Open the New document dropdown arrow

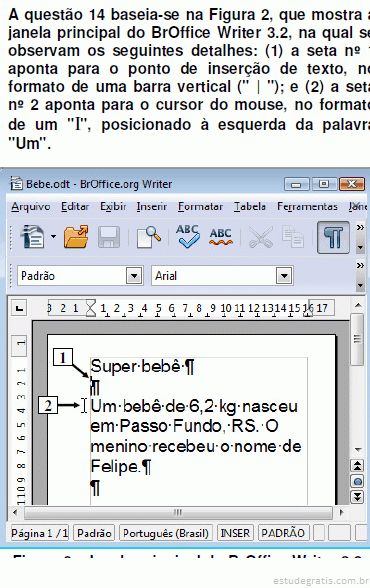point(53,237)
